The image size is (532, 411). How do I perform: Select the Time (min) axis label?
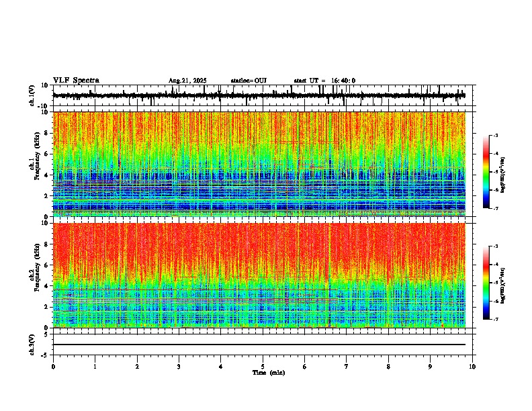pyautogui.click(x=269, y=373)
